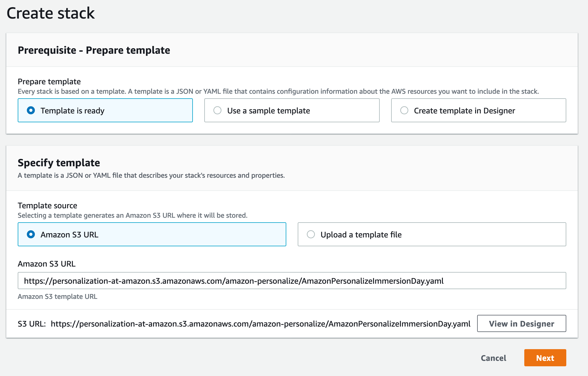The height and width of the screenshot is (376, 588).
Task: Click the Cancel button
Action: point(493,358)
